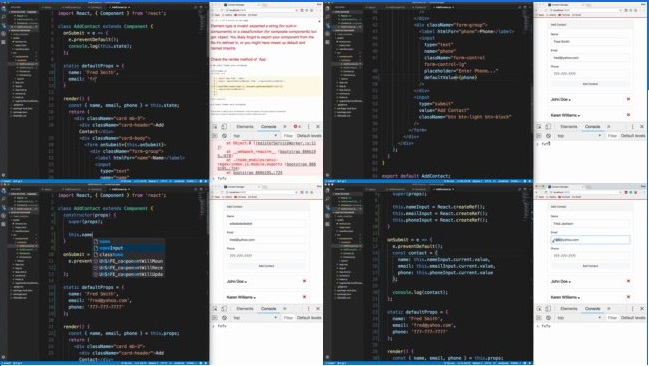Switch to Elements tab in the DevTools with red errors
The width and height of the screenshot is (649, 366).
pyautogui.click(x=245, y=127)
